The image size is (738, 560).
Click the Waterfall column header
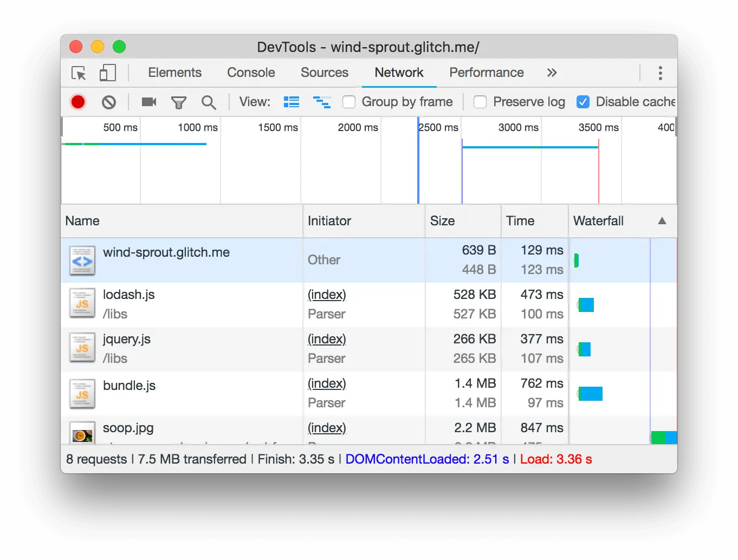click(623, 221)
